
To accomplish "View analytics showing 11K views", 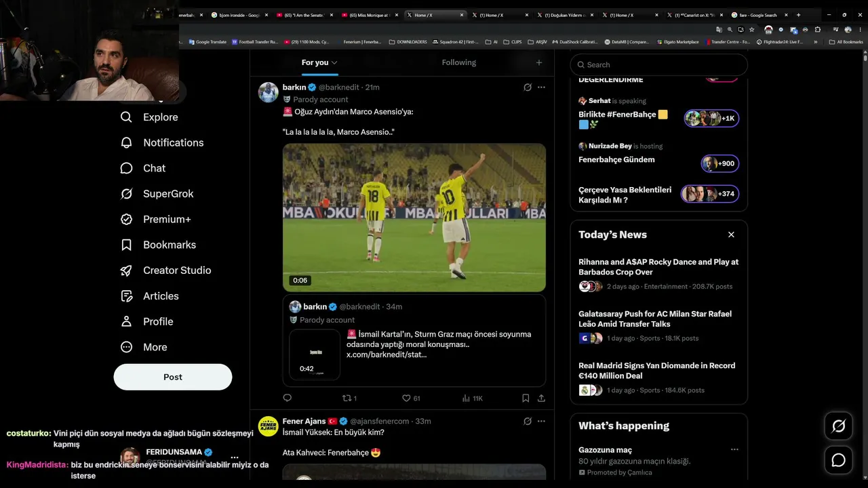I will [472, 399].
